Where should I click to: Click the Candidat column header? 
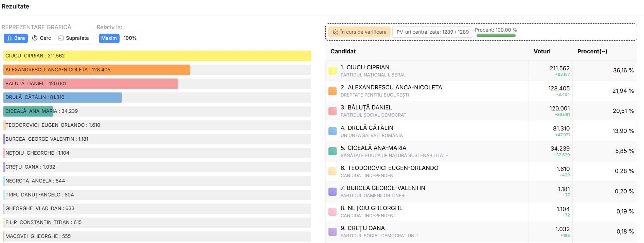(343, 51)
